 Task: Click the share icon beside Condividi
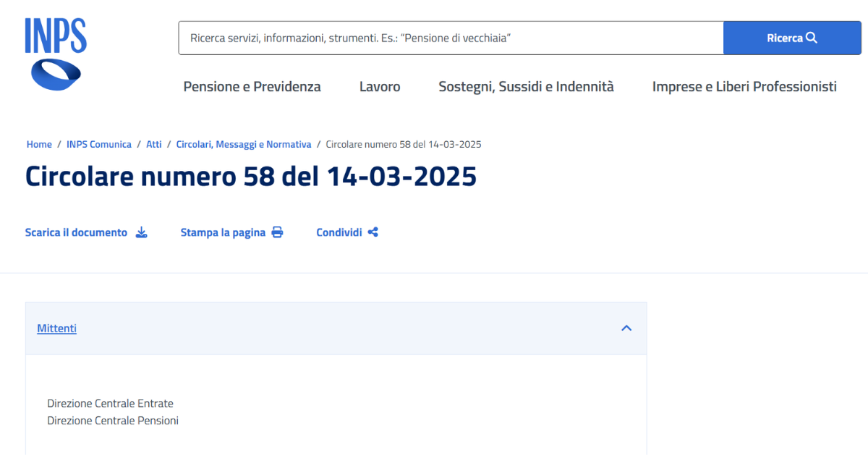coord(373,232)
